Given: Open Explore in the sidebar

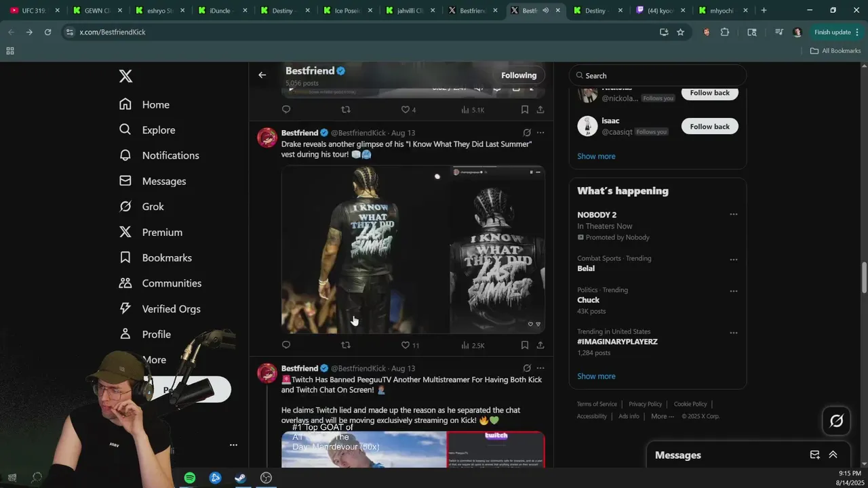Looking at the screenshot, I should (x=147, y=130).
